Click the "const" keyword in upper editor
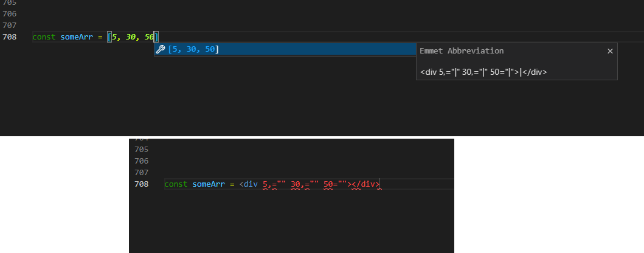The image size is (644, 253). click(x=44, y=37)
